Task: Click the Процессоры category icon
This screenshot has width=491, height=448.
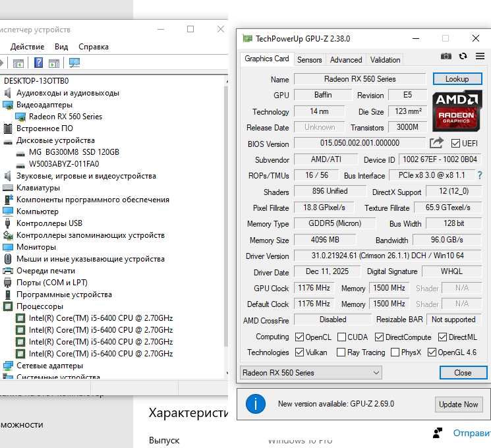Action: (8, 306)
